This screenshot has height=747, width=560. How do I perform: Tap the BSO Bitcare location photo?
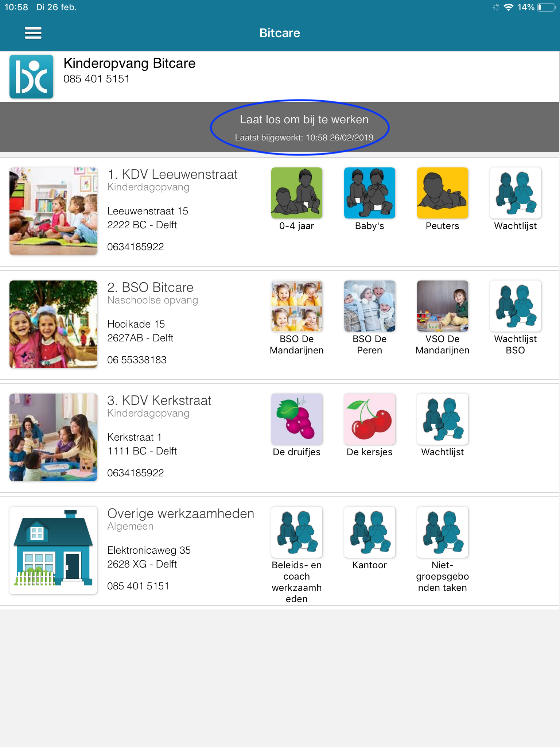coord(53,324)
